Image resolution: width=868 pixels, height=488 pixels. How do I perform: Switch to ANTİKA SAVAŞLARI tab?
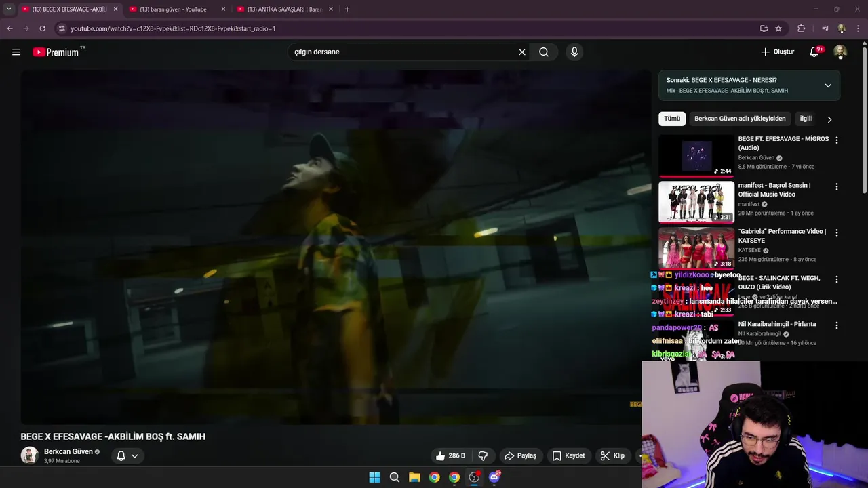click(x=285, y=9)
